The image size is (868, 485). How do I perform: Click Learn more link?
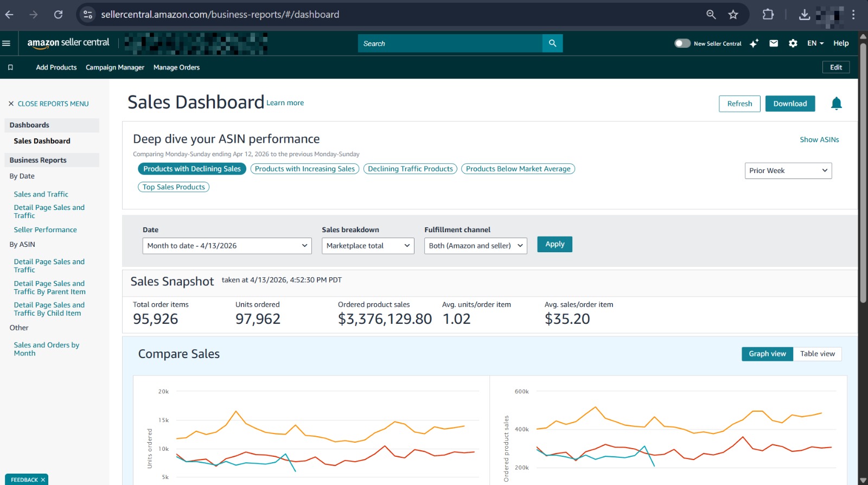(x=285, y=103)
